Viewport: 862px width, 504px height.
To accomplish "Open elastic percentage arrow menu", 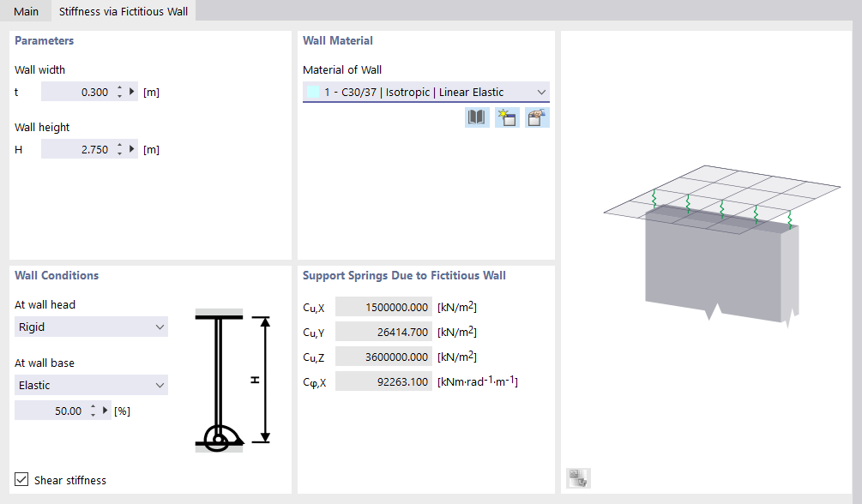I will pyautogui.click(x=105, y=411).
